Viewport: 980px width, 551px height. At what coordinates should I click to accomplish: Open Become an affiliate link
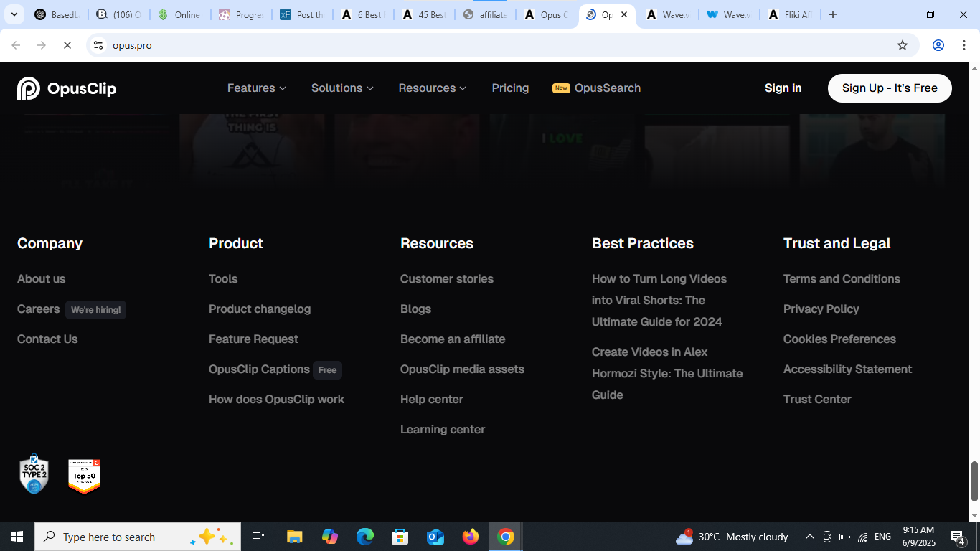click(x=453, y=339)
